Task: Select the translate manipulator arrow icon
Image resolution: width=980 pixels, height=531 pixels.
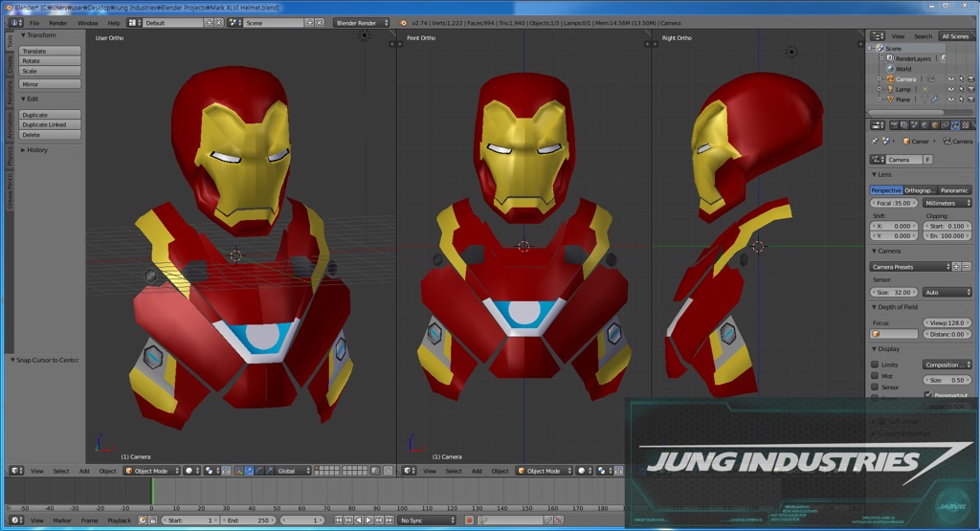Action: click(249, 471)
